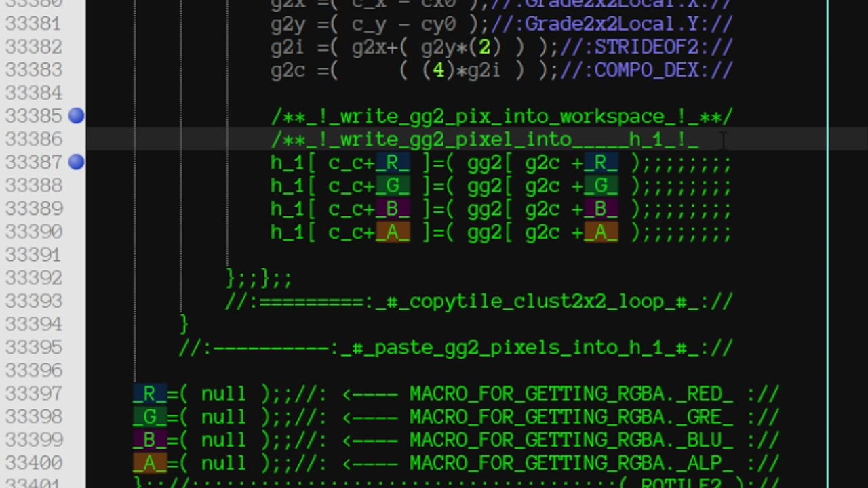This screenshot has height=488, width=868.
Task: Click the _B_ macro after g2c + on line 33389
Action: (x=601, y=209)
